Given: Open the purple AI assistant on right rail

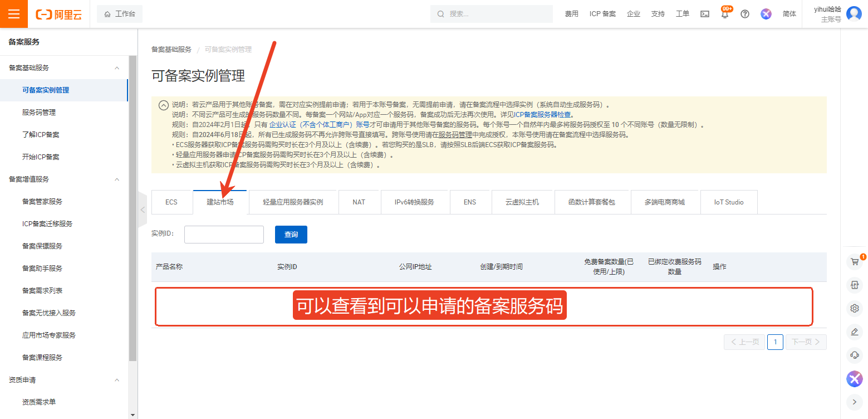Looking at the screenshot, I should click(854, 379).
